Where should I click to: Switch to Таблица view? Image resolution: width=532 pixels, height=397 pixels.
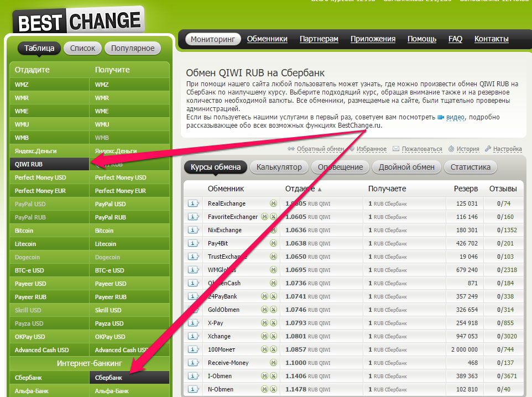pyautogui.click(x=39, y=48)
